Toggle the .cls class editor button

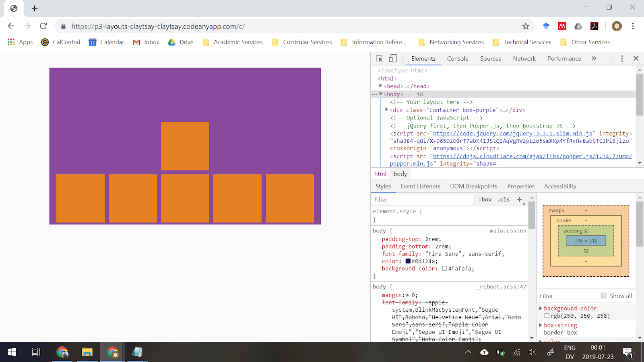coord(503,200)
